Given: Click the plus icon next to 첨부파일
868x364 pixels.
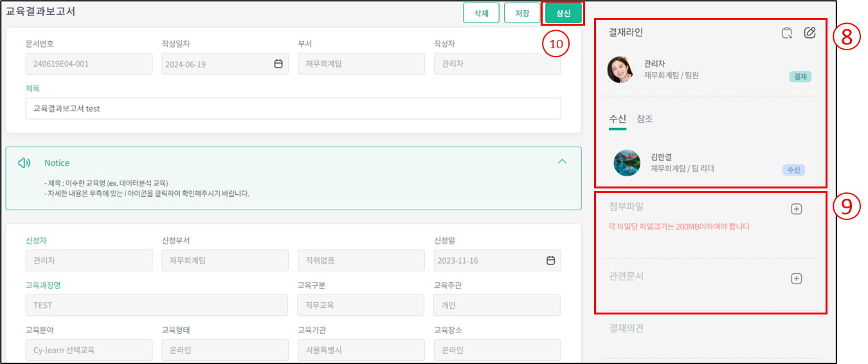Looking at the screenshot, I should (796, 209).
